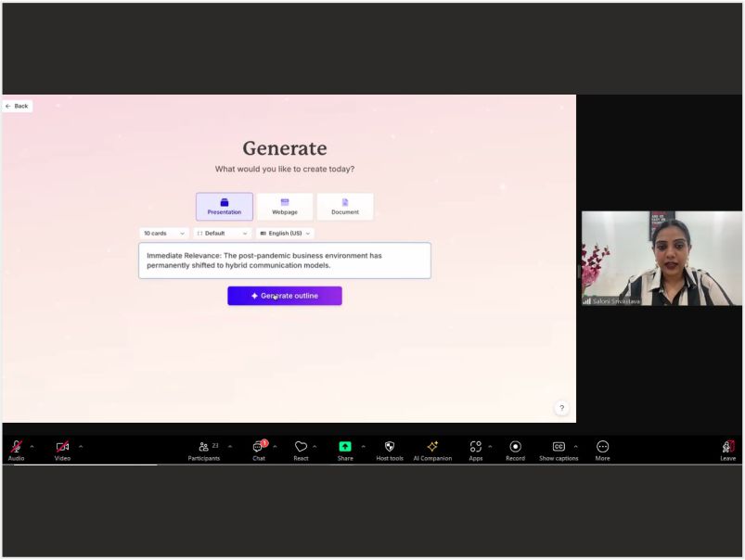The height and width of the screenshot is (560, 745).
Task: Toggle Show captions
Action: (x=559, y=447)
